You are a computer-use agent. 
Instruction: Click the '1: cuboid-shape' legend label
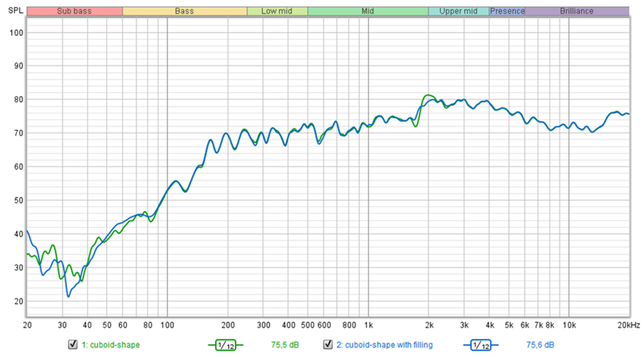coord(111,345)
